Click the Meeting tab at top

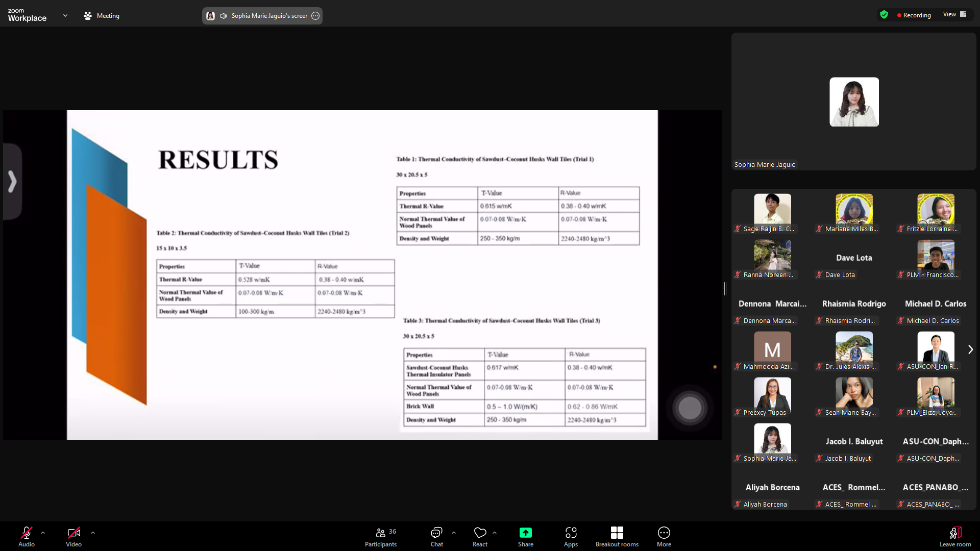point(102,16)
